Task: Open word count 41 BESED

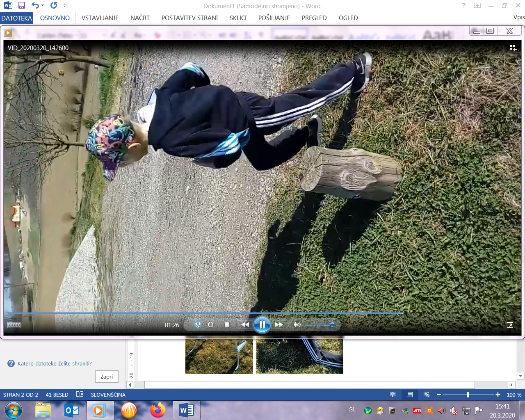Action: (x=57, y=395)
